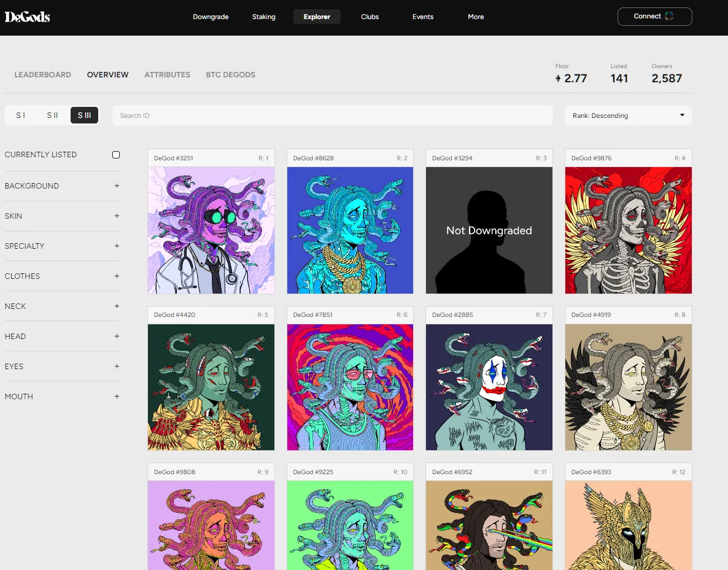Expand the Clothes filter
This screenshot has height=570, width=728.
pos(62,276)
